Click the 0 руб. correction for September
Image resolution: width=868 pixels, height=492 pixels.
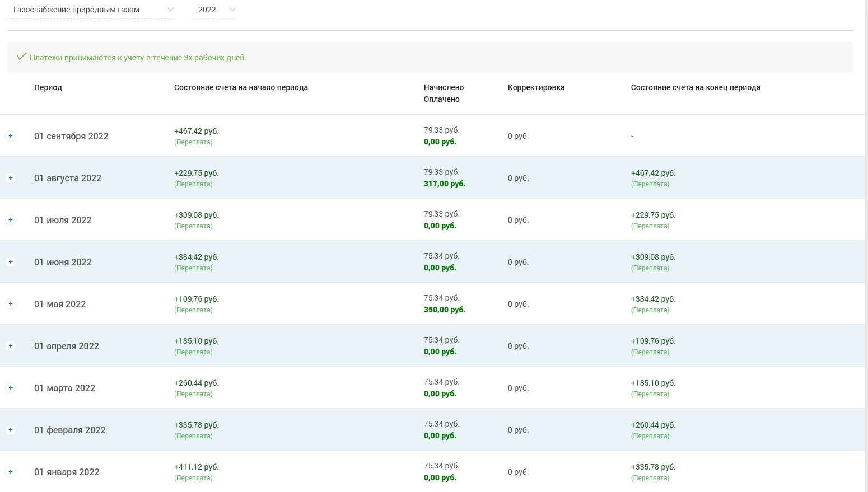coord(518,136)
